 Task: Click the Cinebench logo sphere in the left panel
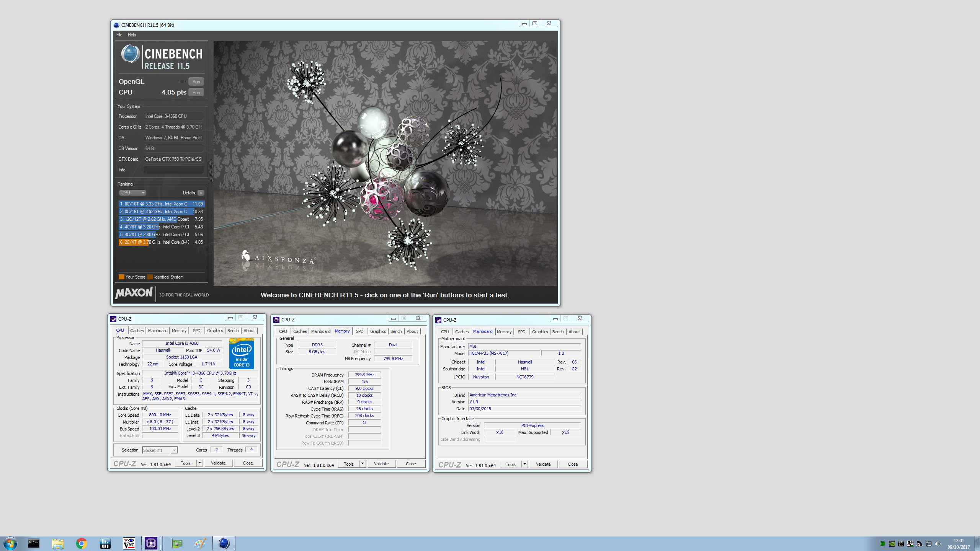pyautogui.click(x=131, y=54)
